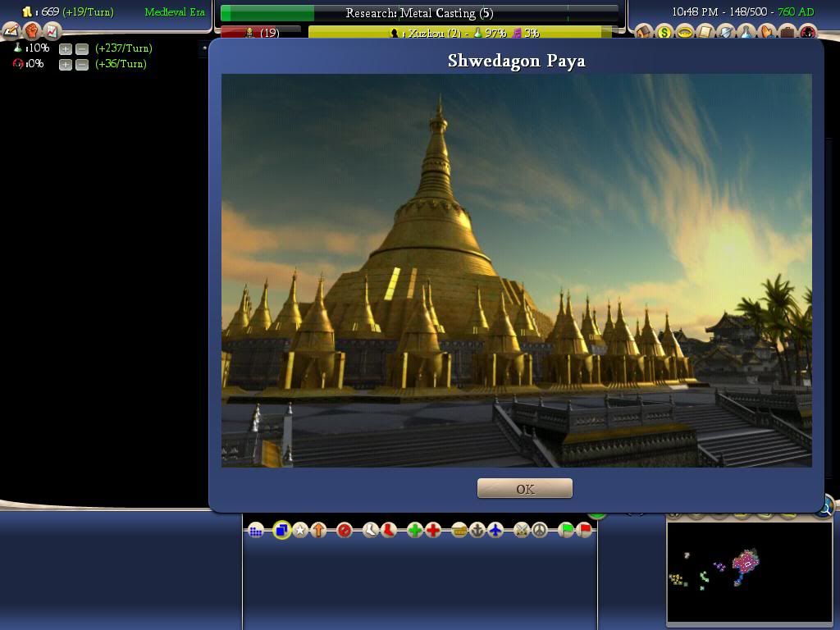This screenshot has height=630, width=840.
Task: Click the 760 AD date text
Action: (796, 11)
